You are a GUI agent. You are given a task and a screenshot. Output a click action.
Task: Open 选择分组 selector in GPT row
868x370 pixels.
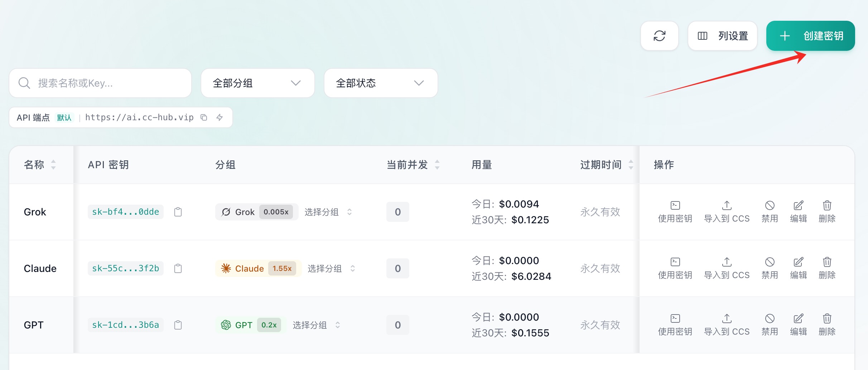coord(317,325)
